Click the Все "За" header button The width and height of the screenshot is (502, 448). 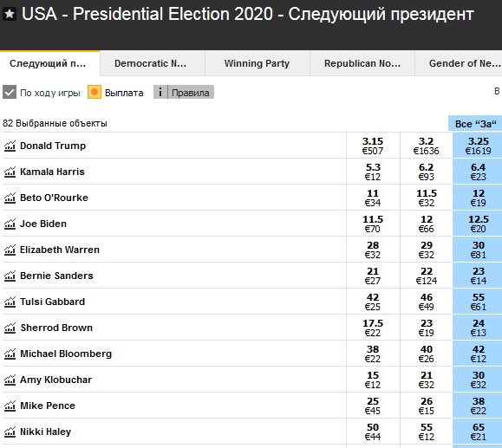pos(475,124)
